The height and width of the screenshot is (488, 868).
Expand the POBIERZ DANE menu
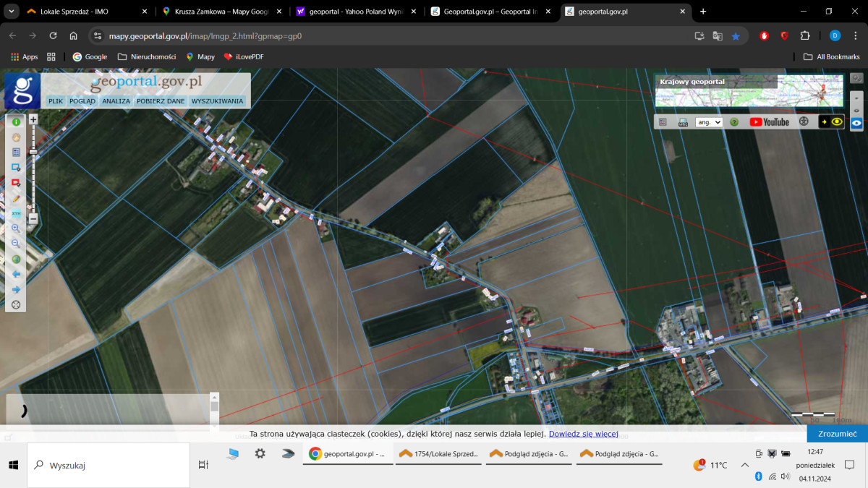[x=161, y=101]
